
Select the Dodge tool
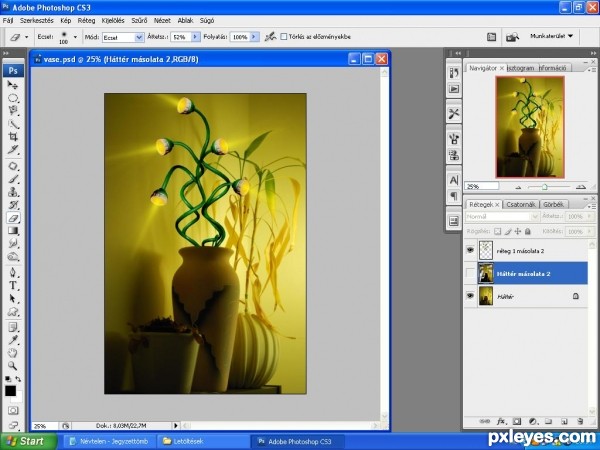pos(13,256)
